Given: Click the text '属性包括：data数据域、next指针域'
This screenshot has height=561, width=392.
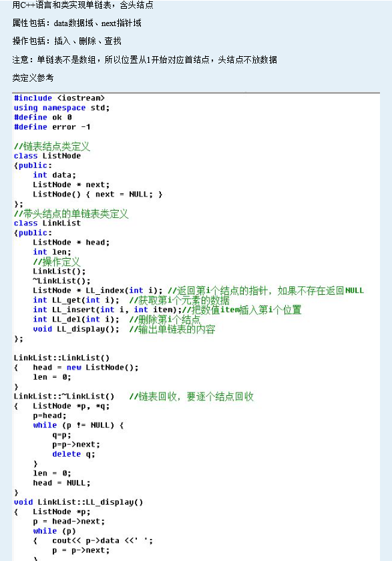Looking at the screenshot, I should (77, 23).
